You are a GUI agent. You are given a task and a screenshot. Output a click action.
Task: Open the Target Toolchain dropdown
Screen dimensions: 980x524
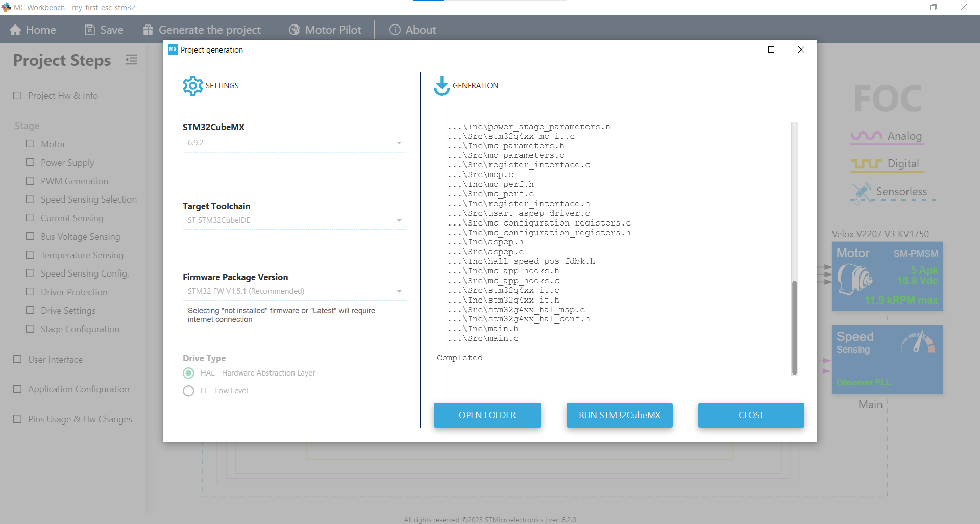coord(399,220)
